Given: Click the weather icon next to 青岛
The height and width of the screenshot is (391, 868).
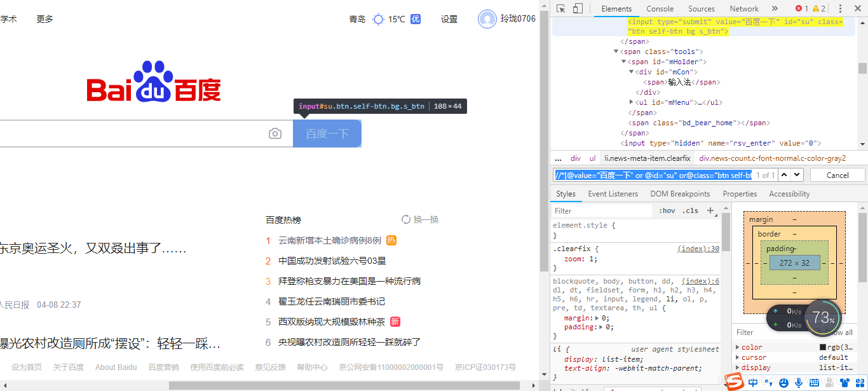Looking at the screenshot, I should click(379, 19).
